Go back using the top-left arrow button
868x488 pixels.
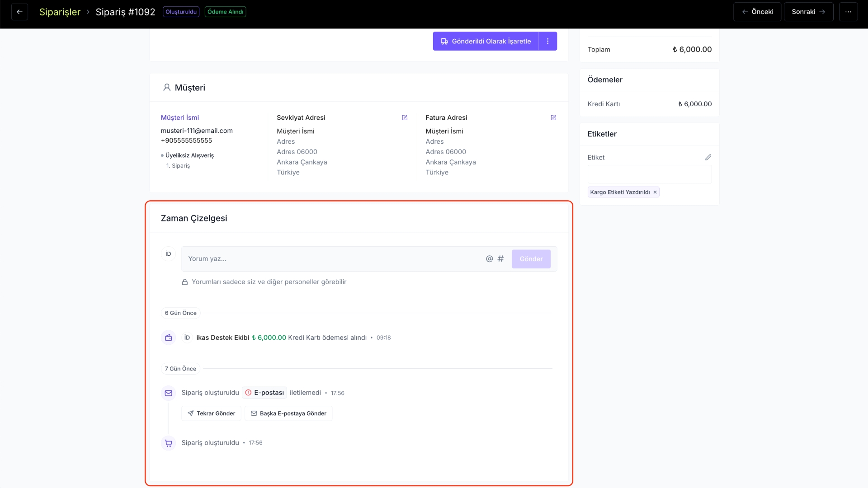pos(19,12)
